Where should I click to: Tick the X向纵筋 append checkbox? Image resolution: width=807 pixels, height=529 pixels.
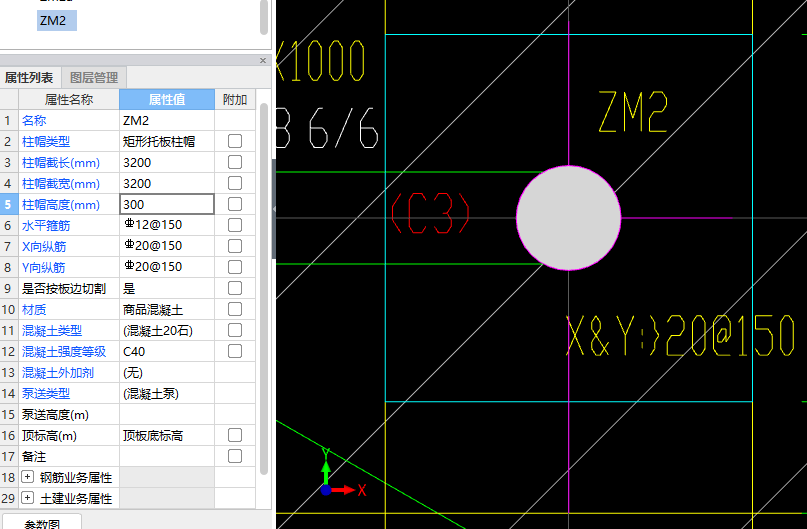click(235, 246)
